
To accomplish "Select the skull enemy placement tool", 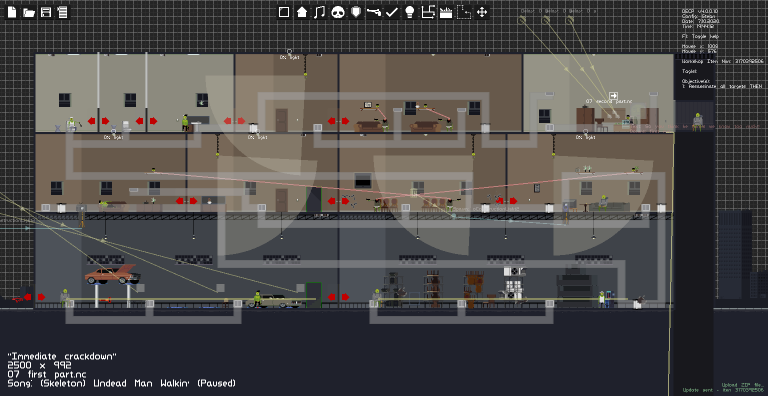I will tap(338, 12).
